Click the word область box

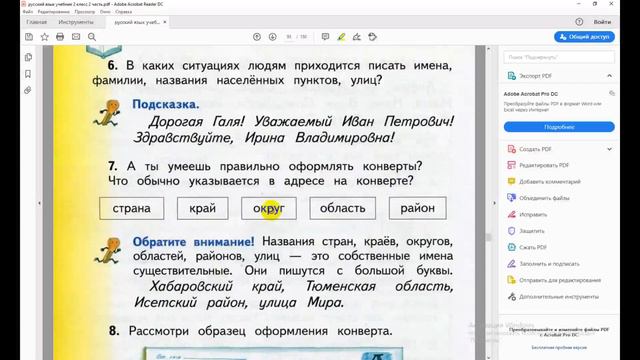point(342,208)
